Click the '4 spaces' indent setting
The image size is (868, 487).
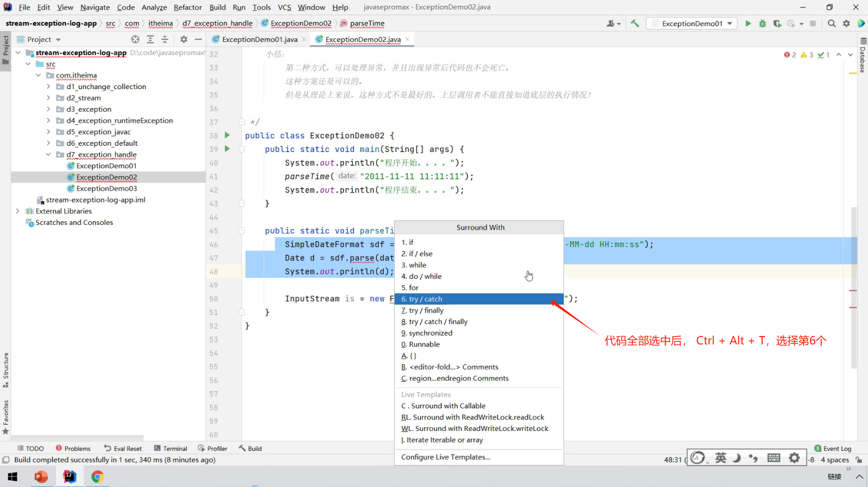pos(835,460)
